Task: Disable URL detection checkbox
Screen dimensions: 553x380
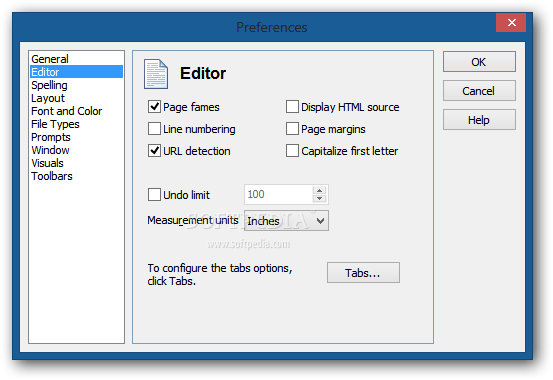Action: (x=154, y=151)
